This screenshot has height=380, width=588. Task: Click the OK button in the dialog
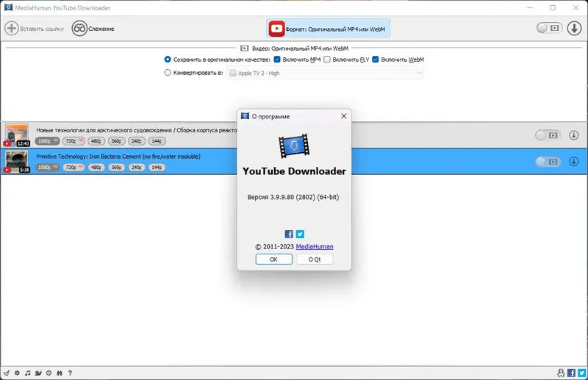(x=273, y=259)
